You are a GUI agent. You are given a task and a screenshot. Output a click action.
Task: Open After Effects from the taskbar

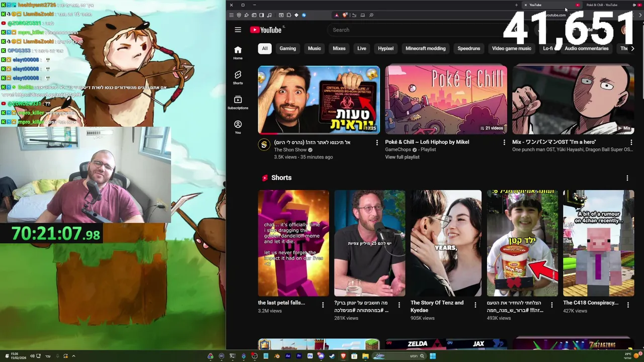[x=288, y=356]
